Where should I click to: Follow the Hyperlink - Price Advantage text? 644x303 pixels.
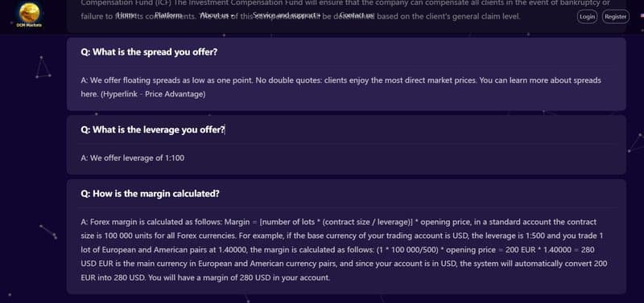pos(153,94)
